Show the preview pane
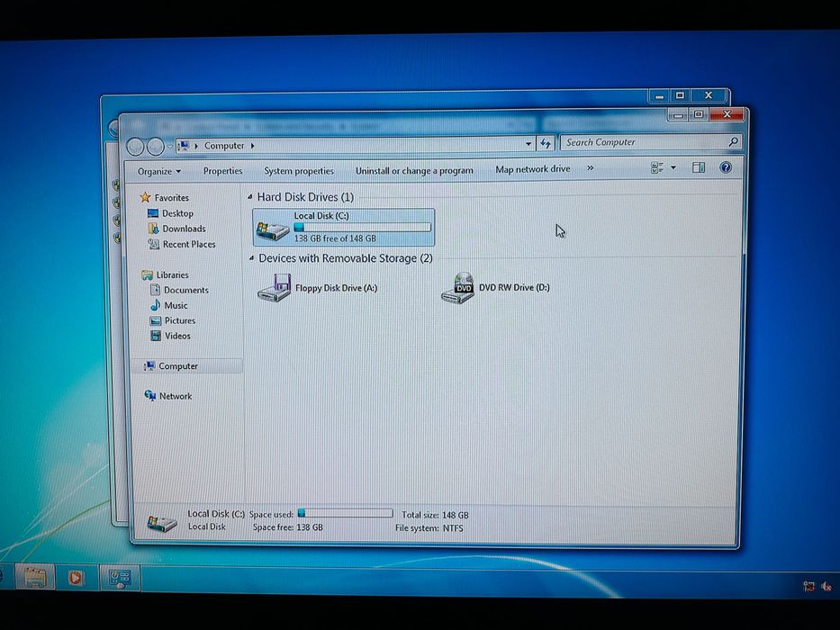Viewport: 840px width, 630px height. (x=699, y=167)
